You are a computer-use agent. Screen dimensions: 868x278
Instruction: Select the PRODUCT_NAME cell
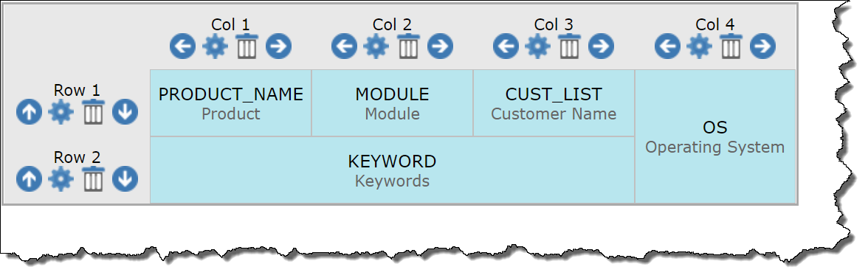coord(231,102)
